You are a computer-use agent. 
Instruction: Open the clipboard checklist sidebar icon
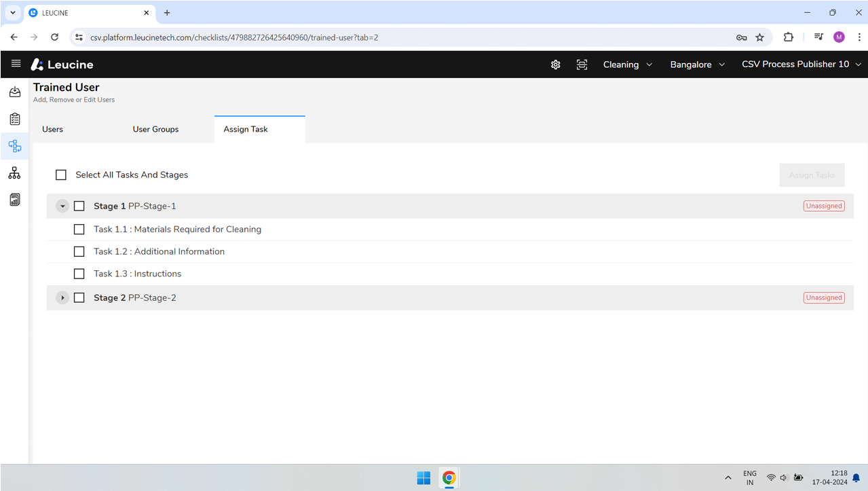[x=15, y=119]
